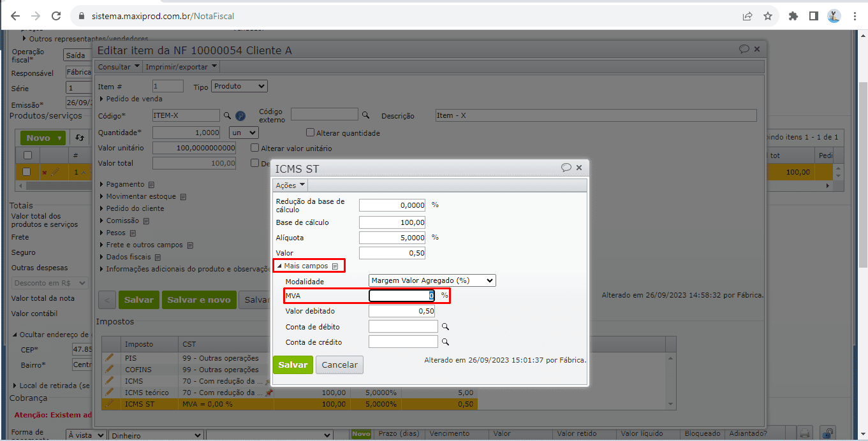Expand the Pesos section
This screenshot has height=441, width=868.
tap(114, 233)
